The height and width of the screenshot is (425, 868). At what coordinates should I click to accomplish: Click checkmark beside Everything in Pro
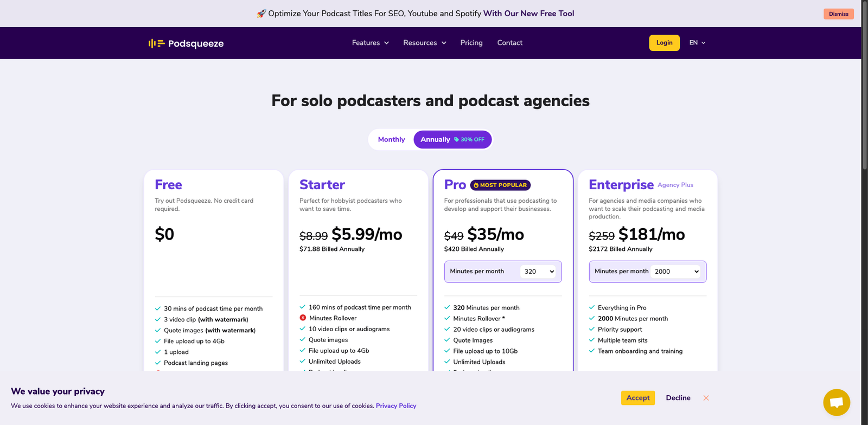592,307
